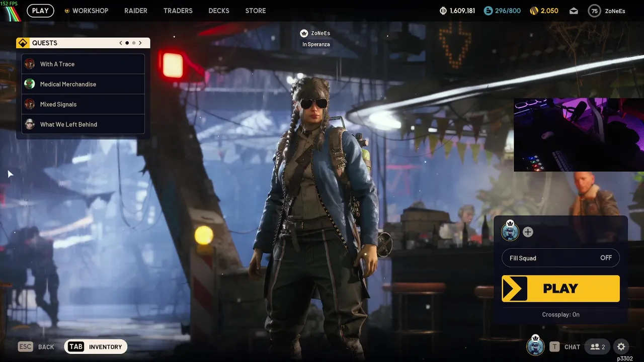
Task: Click the QUESTS panel header title
Action: tap(45, 43)
